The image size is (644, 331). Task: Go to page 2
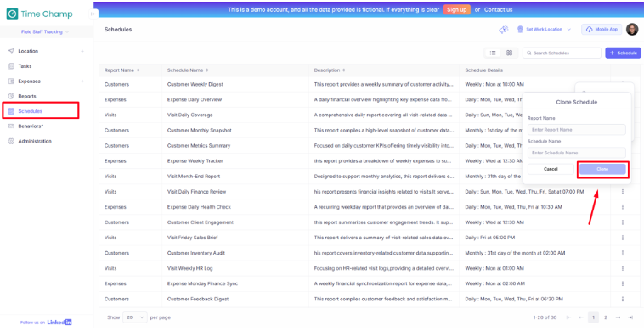(x=606, y=317)
